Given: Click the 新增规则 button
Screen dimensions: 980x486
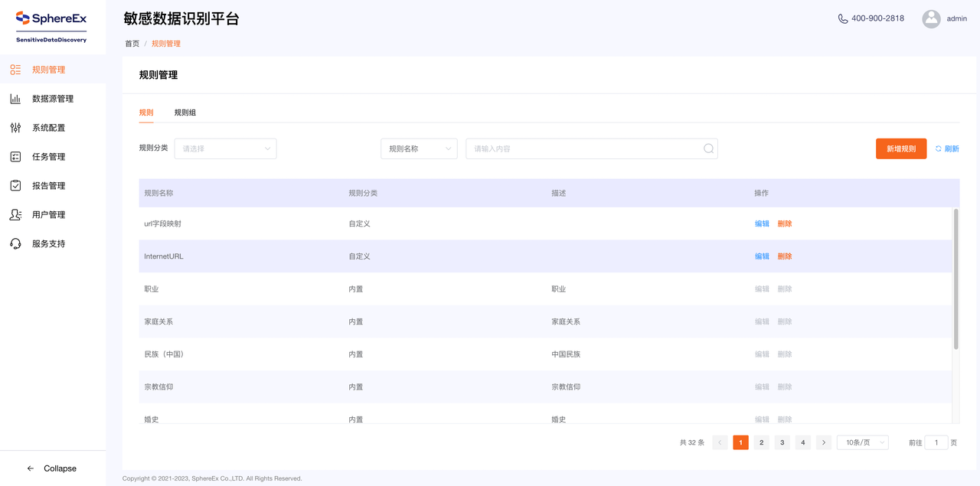Looking at the screenshot, I should click(x=900, y=148).
